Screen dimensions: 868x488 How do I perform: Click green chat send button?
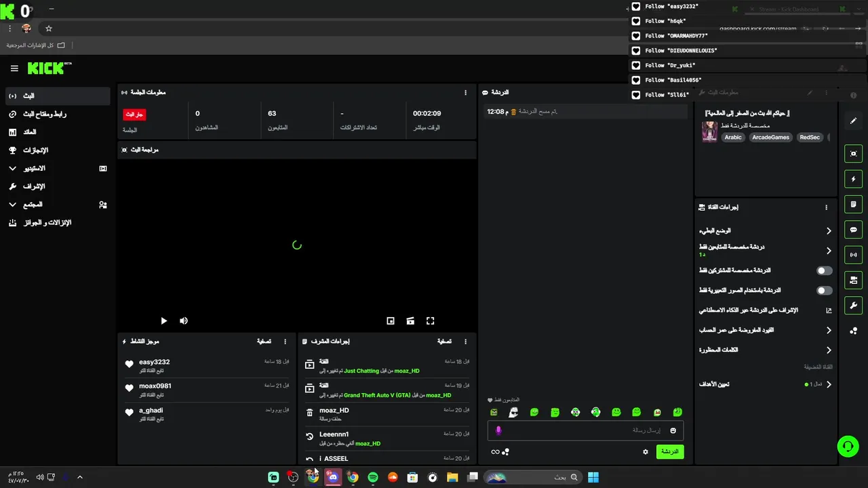tap(670, 451)
